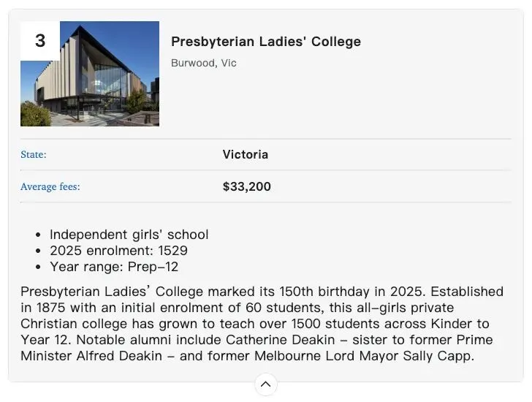Click the Year range: Prep–12 bullet

click(x=114, y=267)
